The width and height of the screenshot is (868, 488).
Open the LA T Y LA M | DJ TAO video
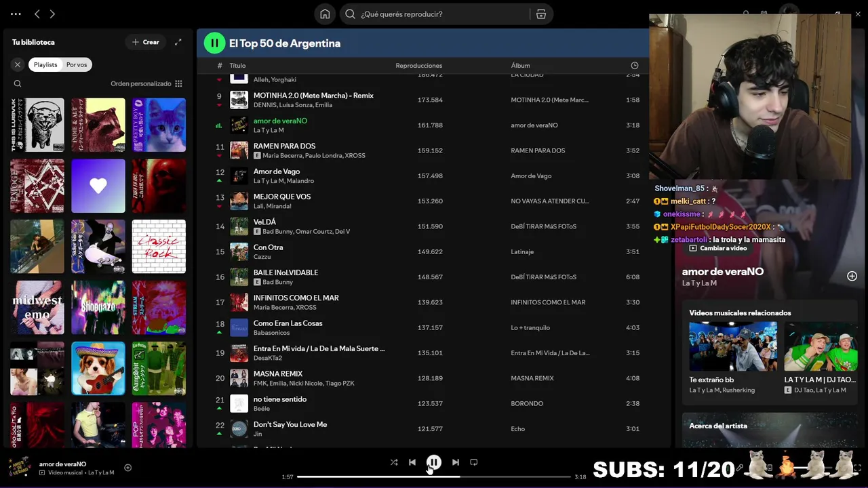pos(821,357)
